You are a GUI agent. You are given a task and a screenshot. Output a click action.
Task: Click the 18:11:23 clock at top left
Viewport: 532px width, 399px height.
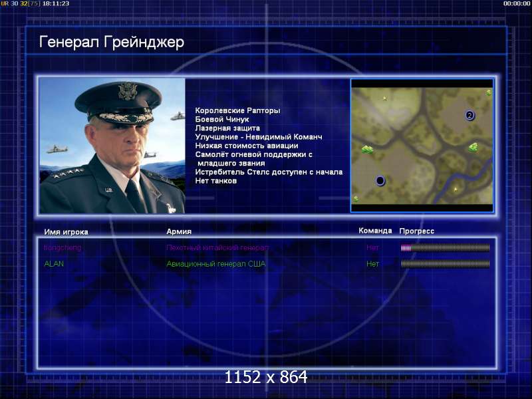[55, 3]
